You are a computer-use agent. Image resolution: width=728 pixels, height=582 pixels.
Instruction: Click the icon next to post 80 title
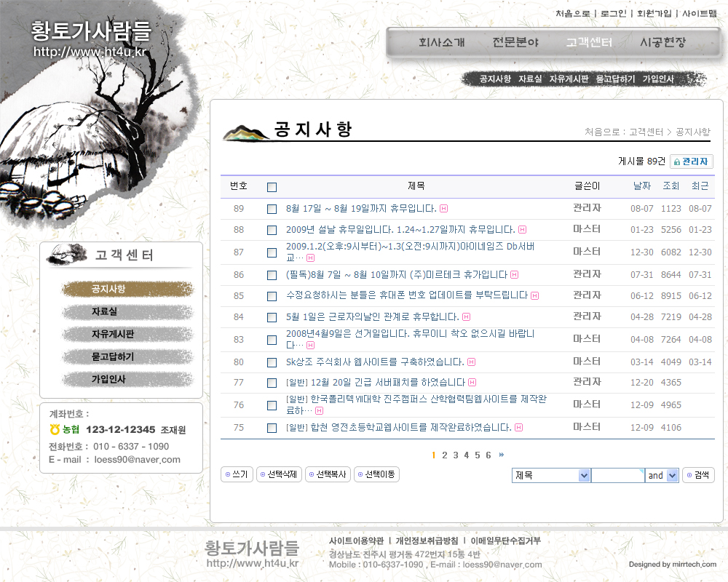tap(471, 362)
